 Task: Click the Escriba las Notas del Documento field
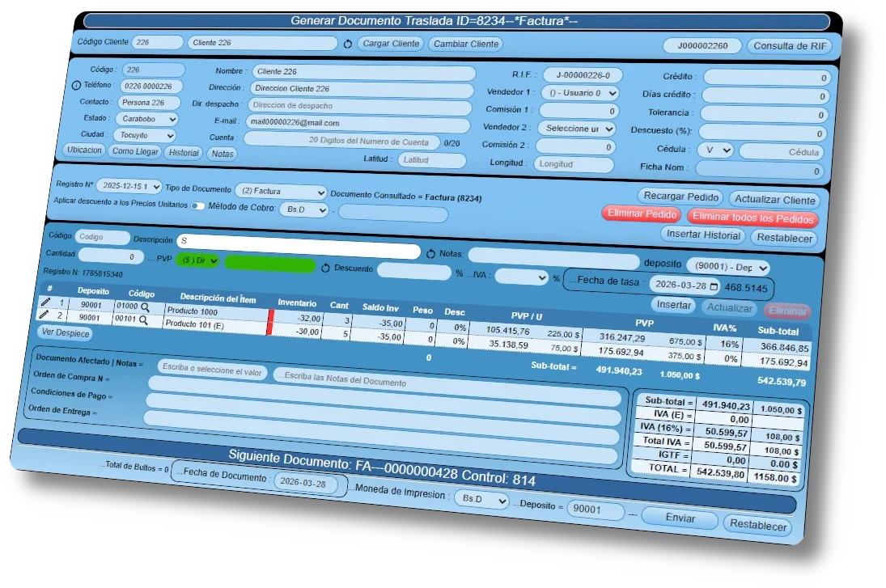click(x=447, y=377)
